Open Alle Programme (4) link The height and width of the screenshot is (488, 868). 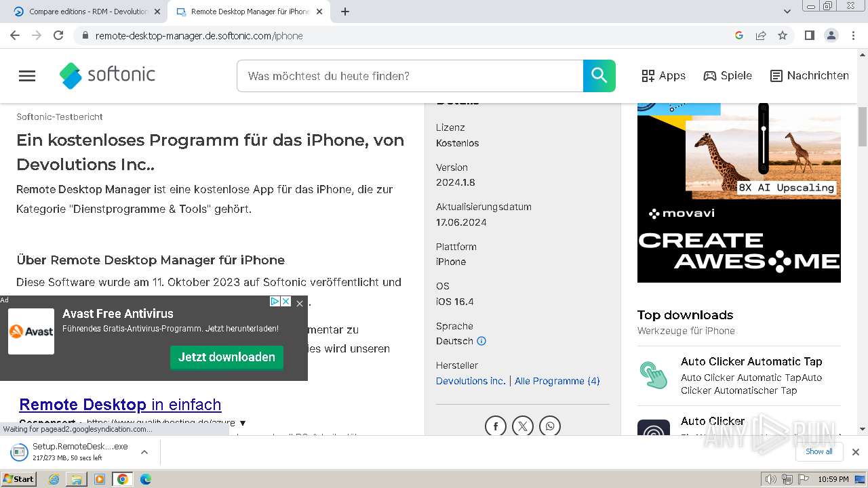(x=557, y=381)
